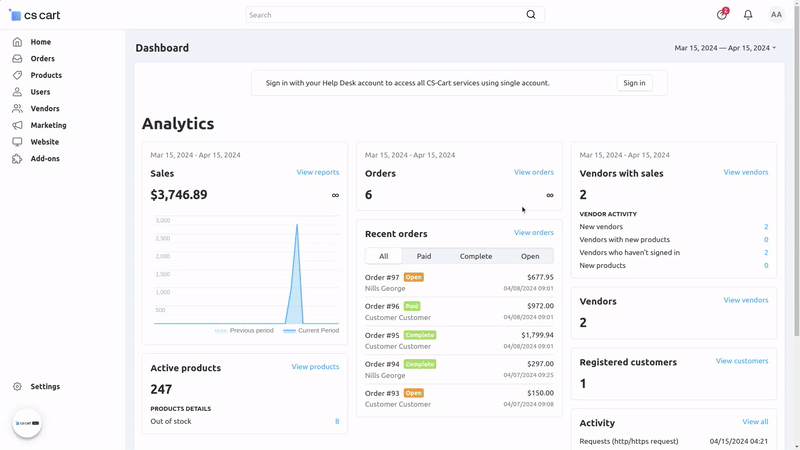The width and height of the screenshot is (800, 450).
Task: Open Products in the sidebar menu
Action: pyautogui.click(x=46, y=75)
